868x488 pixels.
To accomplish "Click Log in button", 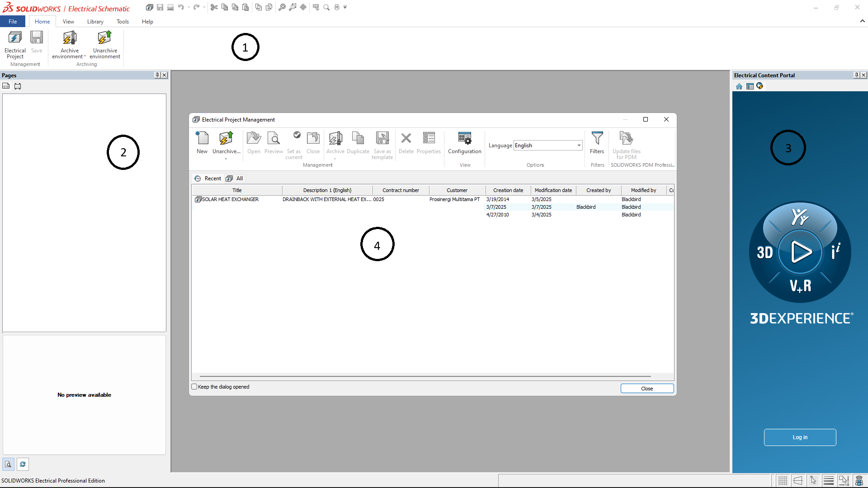I will 800,437.
